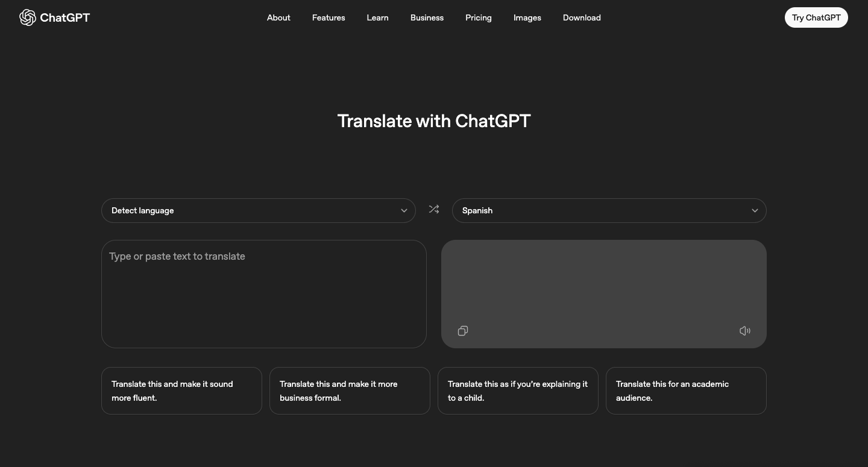The image size is (868, 467).
Task: Open the Learn menu item
Action: click(x=377, y=17)
